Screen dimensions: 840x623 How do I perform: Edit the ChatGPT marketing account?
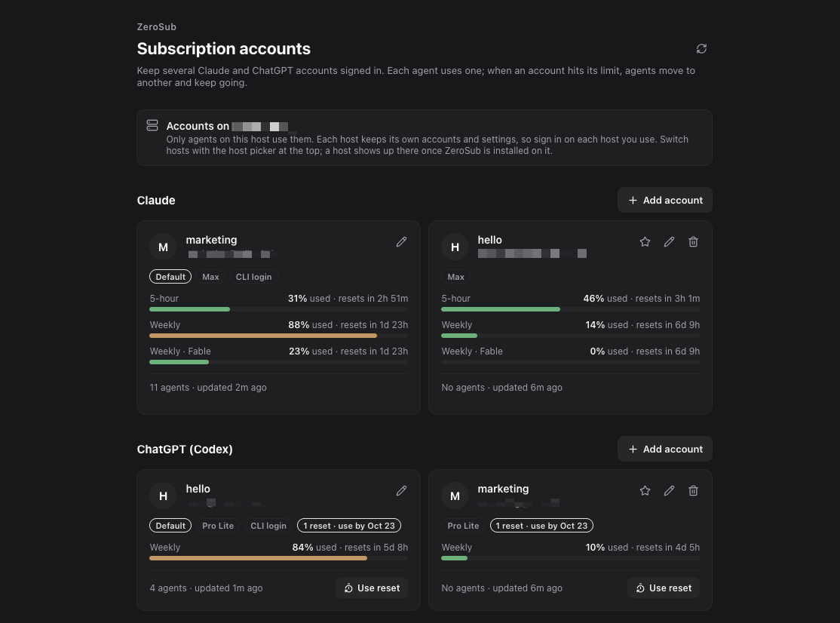(669, 491)
